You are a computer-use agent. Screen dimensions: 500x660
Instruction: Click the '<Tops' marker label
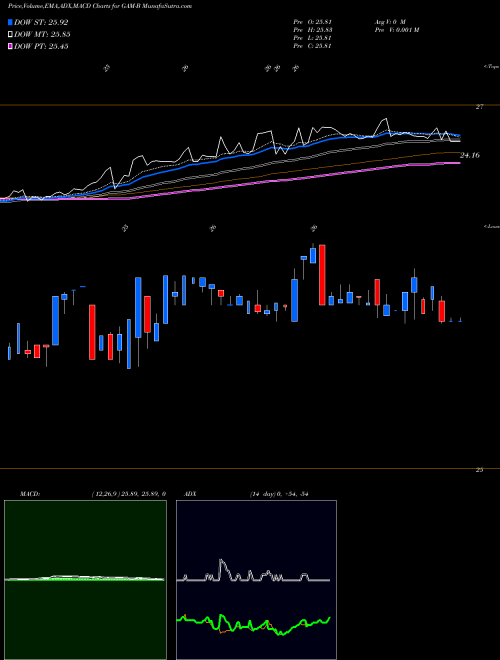(491, 66)
